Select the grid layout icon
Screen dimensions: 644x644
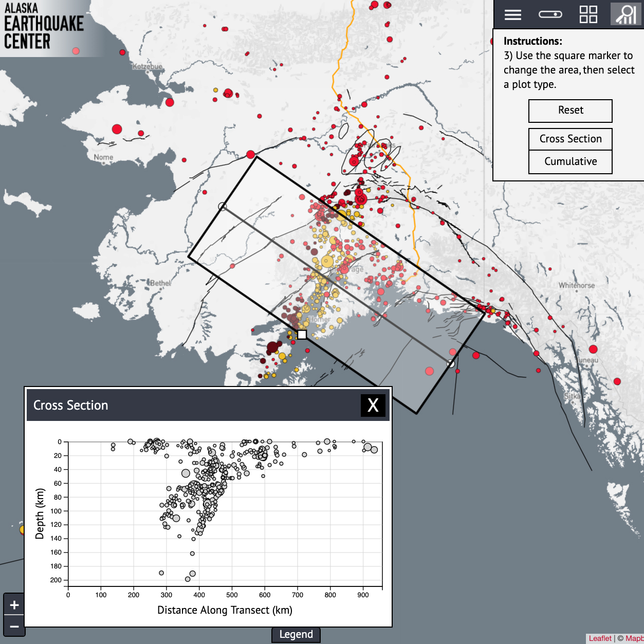589,14
